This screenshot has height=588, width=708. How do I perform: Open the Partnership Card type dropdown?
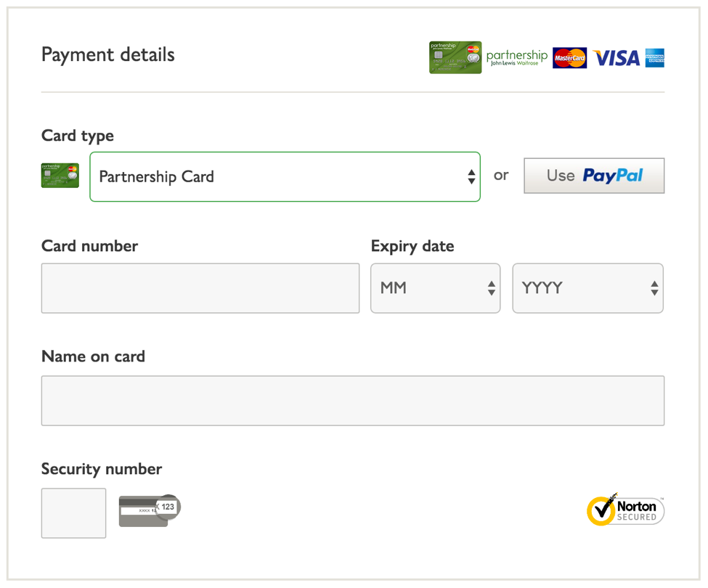(x=285, y=176)
